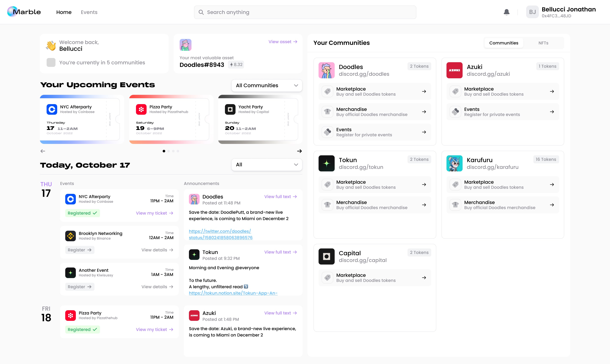Open Doodles community avatar

point(326,70)
